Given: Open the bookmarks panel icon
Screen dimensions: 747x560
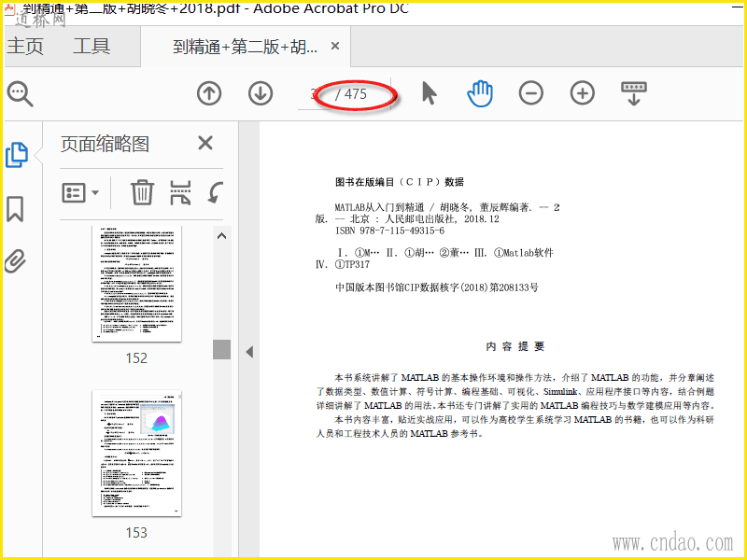Looking at the screenshot, I should pyautogui.click(x=15, y=209).
